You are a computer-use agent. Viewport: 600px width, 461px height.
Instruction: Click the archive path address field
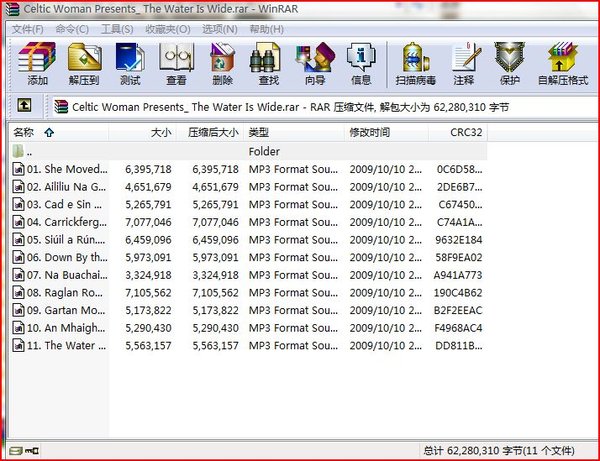pos(324,107)
